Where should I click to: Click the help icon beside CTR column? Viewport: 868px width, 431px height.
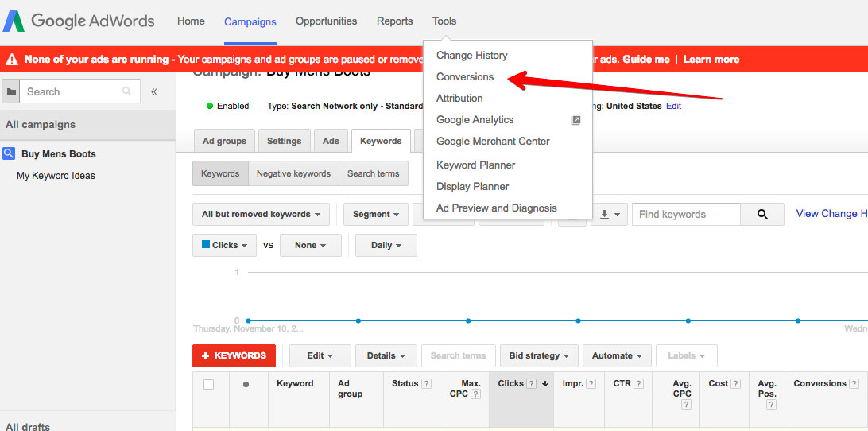point(638,384)
